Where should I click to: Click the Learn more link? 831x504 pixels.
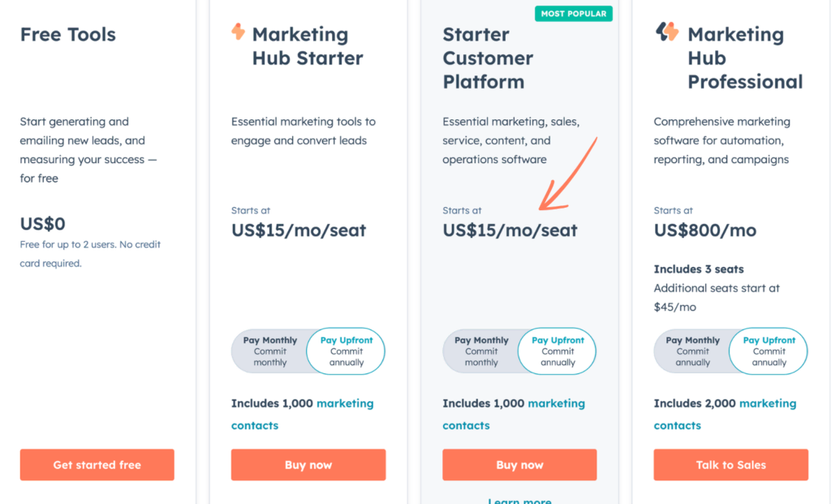coord(519,500)
